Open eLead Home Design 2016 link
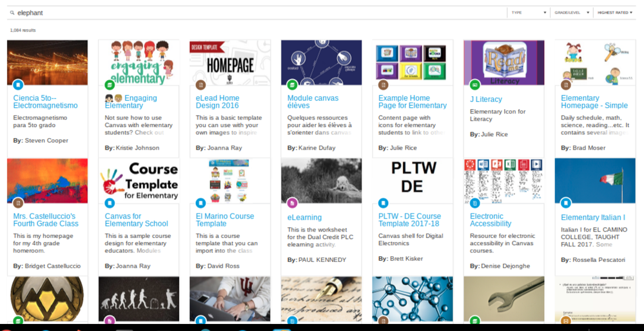The image size is (644, 331). click(x=218, y=101)
